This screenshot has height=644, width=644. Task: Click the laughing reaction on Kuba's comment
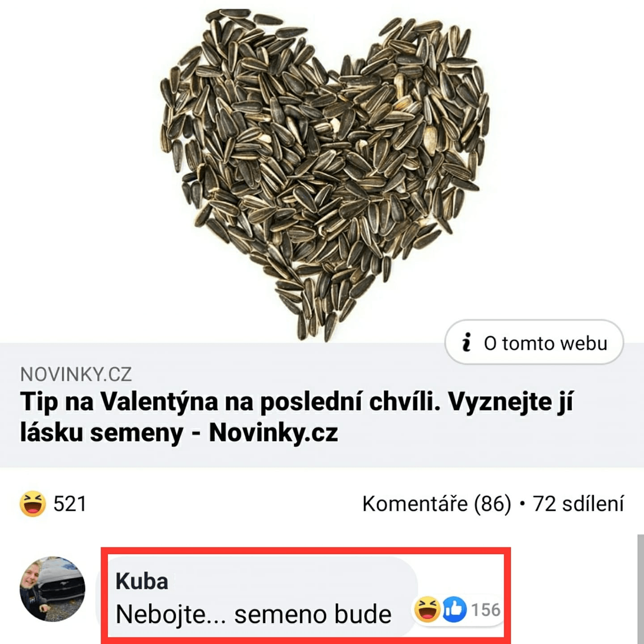click(x=427, y=609)
